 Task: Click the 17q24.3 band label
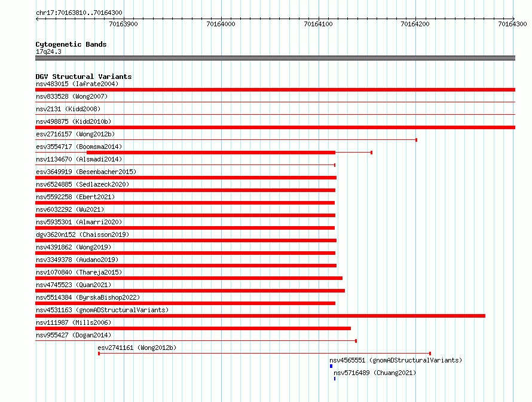click(x=48, y=51)
